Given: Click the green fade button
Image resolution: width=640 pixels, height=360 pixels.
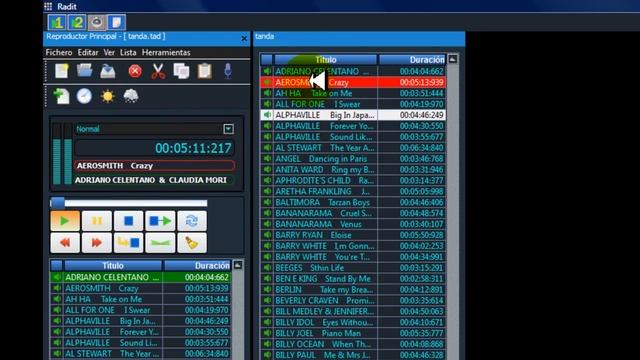Looking at the screenshot, I should tap(160, 243).
